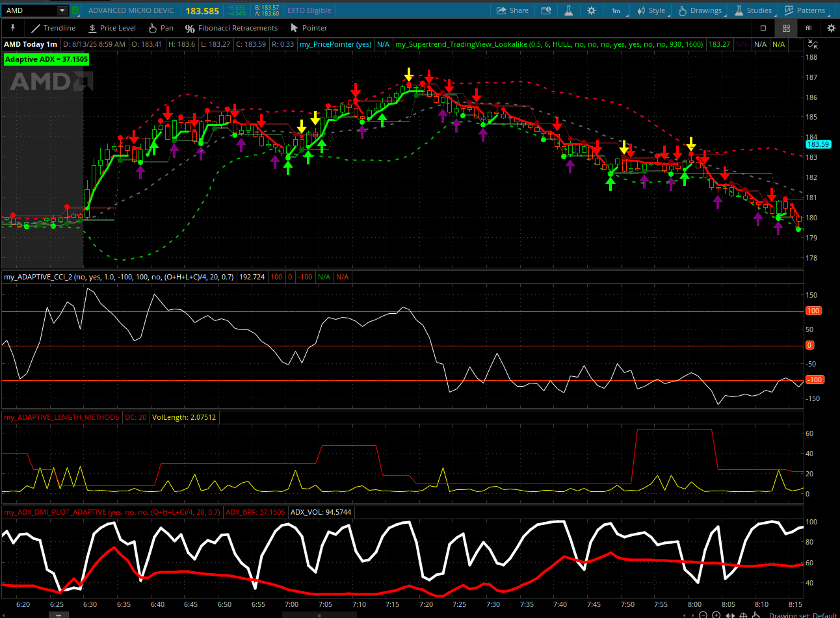Click the zoom out magnifier icon

tap(703, 615)
